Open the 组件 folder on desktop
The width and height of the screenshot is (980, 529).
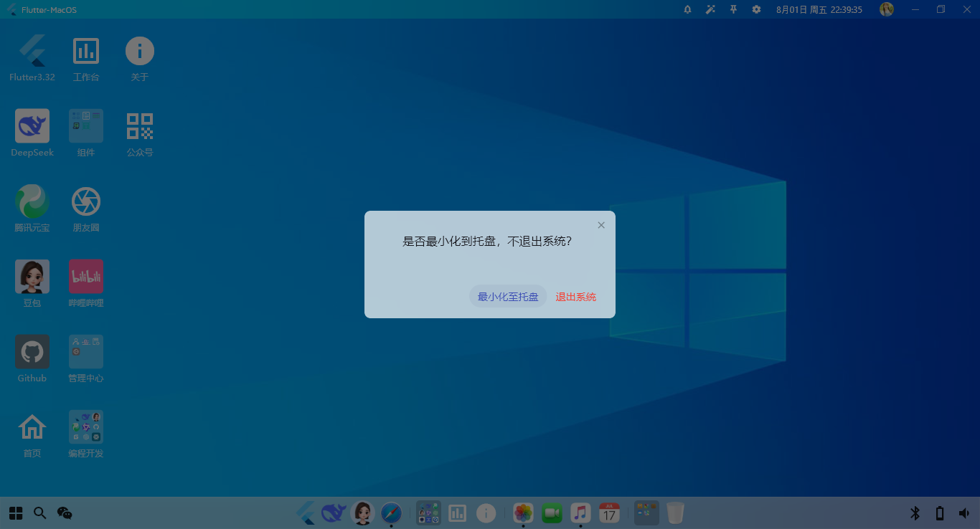coord(86,134)
